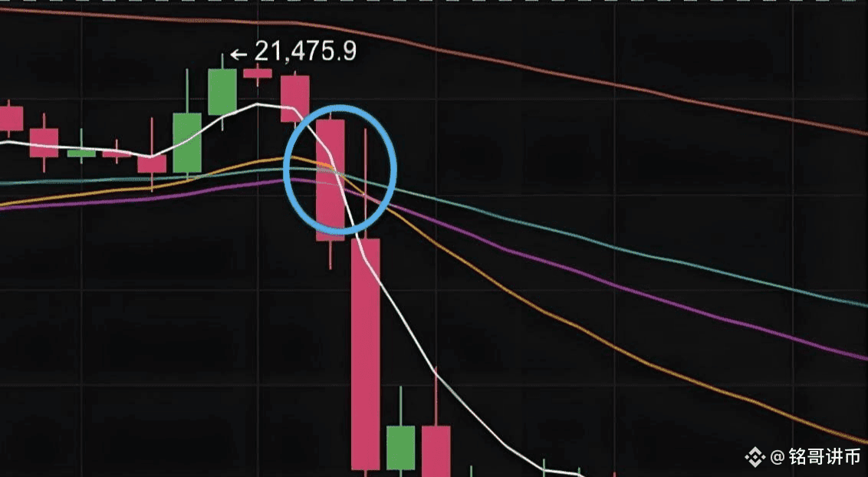Select the large green candle near the peak
868x477 pixels.
coord(222,92)
